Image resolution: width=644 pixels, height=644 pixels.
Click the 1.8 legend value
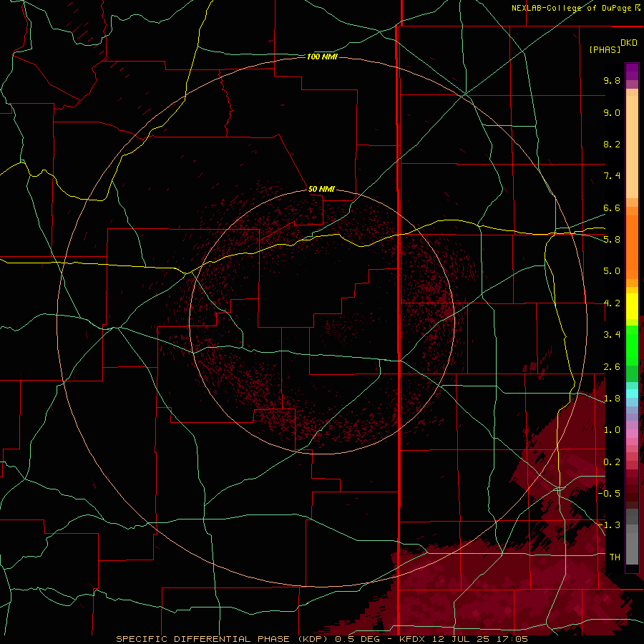click(612, 399)
